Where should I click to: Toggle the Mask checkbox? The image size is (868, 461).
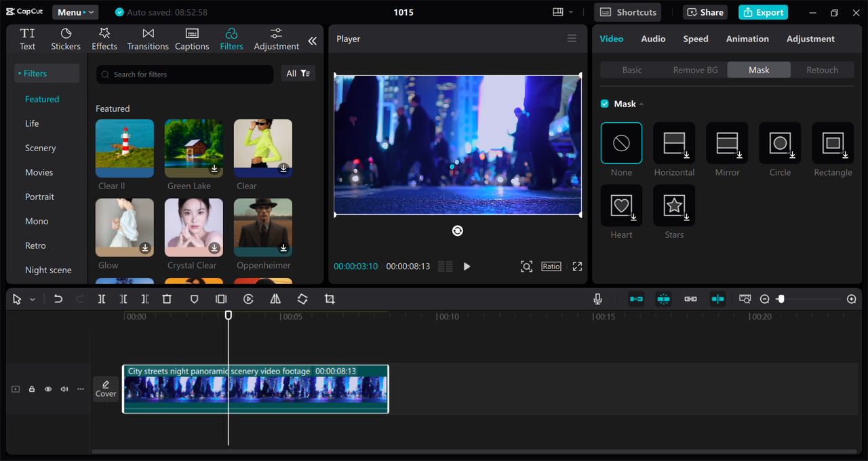tap(604, 104)
